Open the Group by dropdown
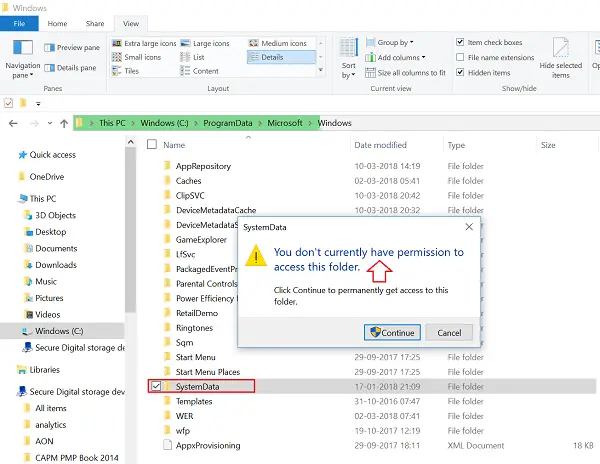Viewport: 600px width, 464px height. 390,42
